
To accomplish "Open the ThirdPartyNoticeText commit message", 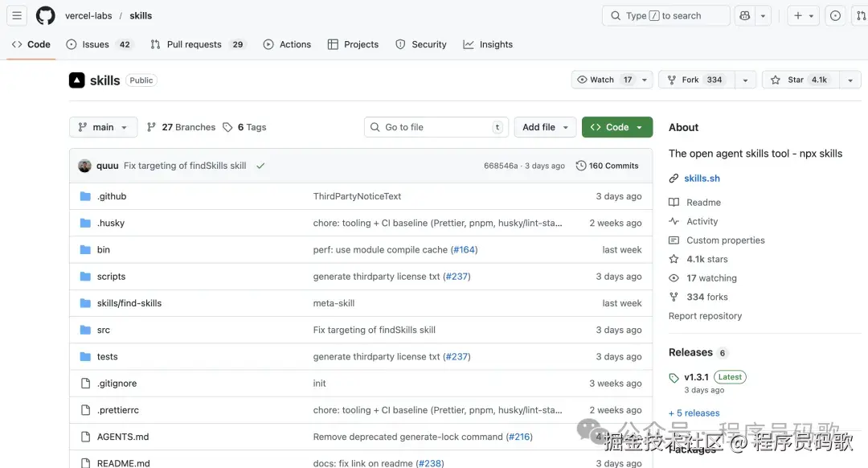I will coord(357,196).
